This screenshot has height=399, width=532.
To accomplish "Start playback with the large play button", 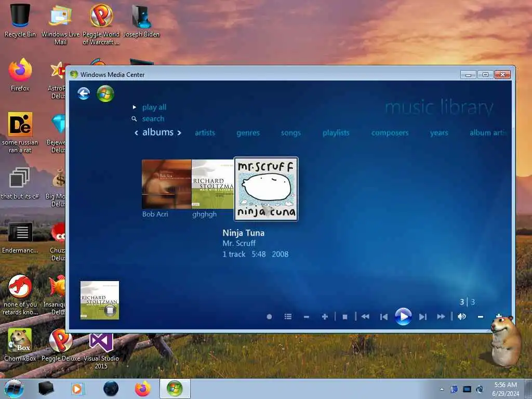I will pos(403,316).
